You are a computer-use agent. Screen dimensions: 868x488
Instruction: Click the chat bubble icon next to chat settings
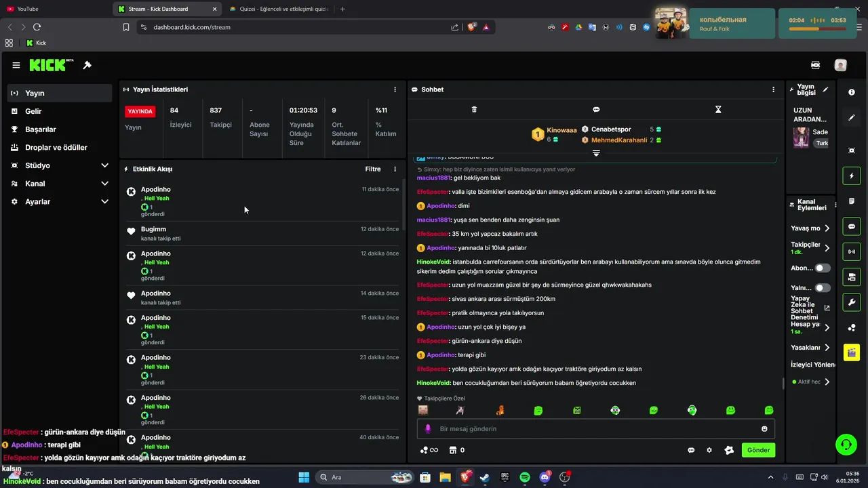pos(691,450)
